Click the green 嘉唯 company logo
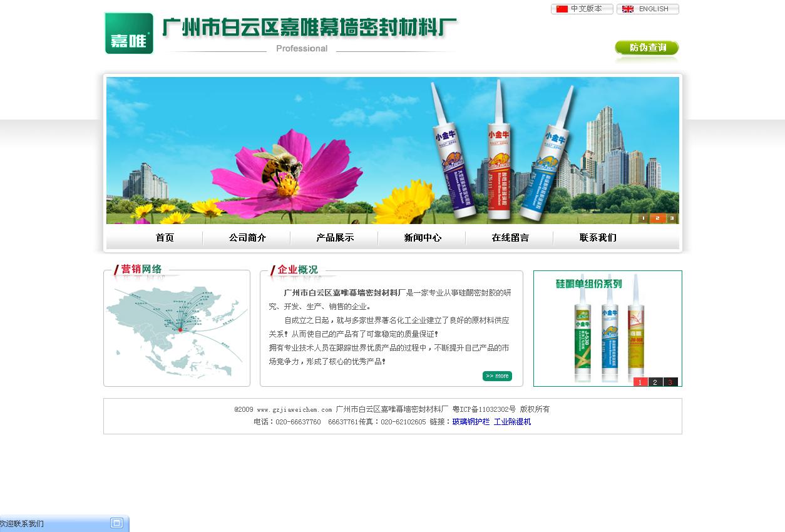 129,33
